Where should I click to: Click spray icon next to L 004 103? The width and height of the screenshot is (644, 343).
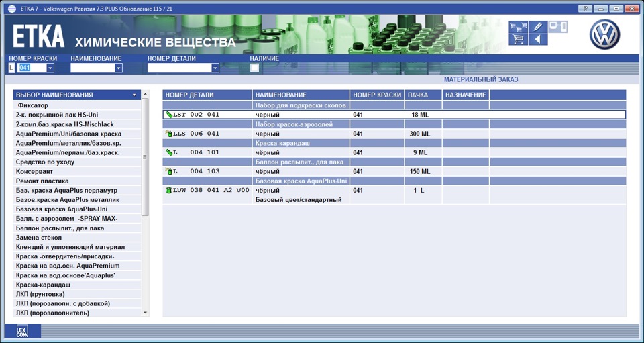pos(169,171)
